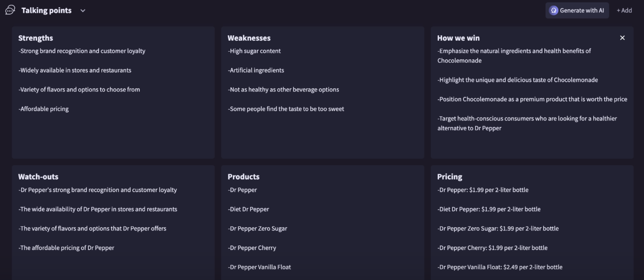Dismiss the How we win card
The width and height of the screenshot is (644, 280).
[x=622, y=38]
